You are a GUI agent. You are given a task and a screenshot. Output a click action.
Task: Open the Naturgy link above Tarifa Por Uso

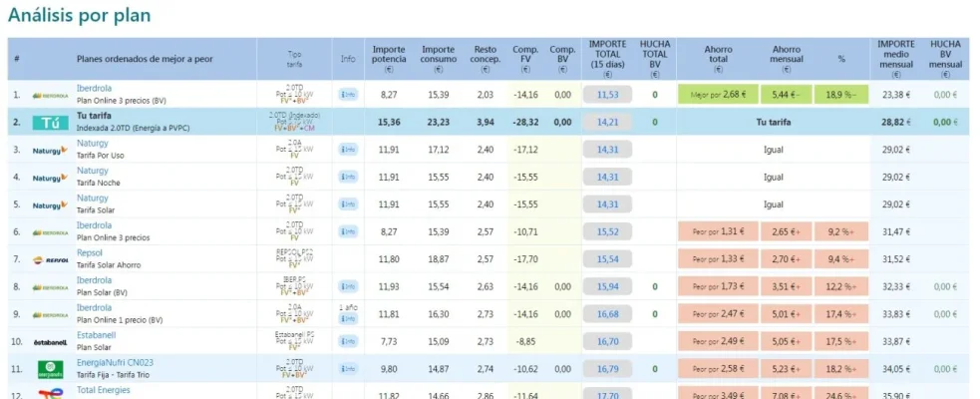(x=92, y=144)
